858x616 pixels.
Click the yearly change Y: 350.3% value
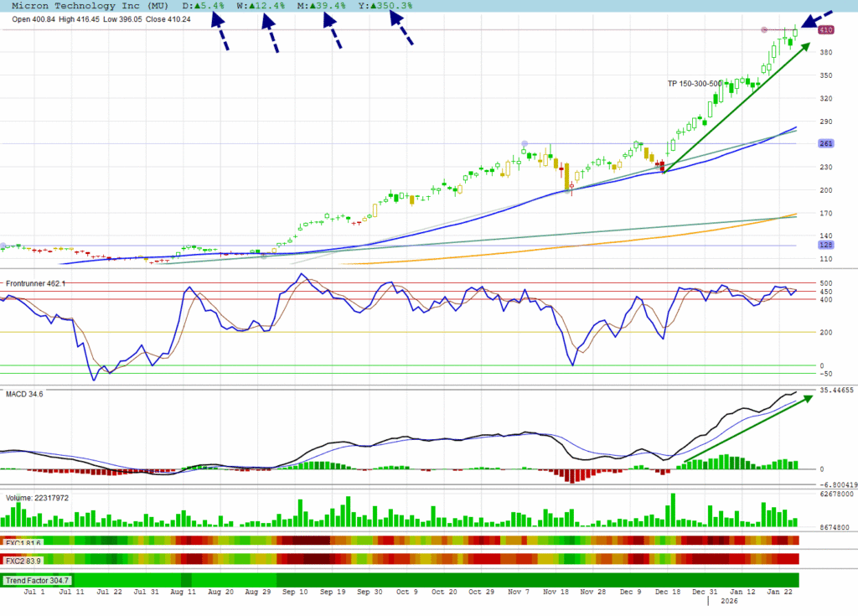click(385, 6)
